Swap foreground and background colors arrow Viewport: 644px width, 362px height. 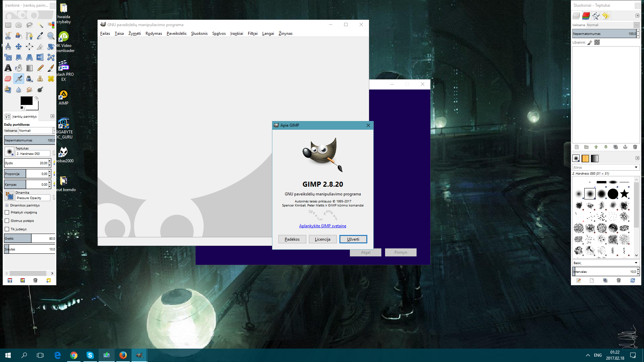[x=36, y=98]
